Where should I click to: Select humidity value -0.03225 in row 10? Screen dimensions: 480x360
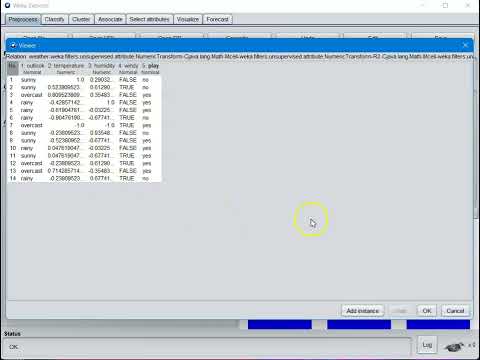pyautogui.click(x=102, y=148)
